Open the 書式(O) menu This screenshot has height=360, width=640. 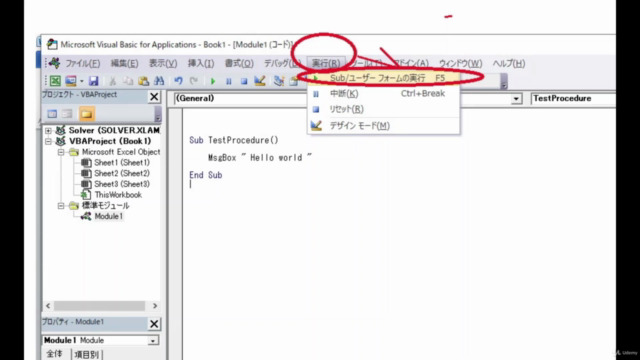(239, 63)
